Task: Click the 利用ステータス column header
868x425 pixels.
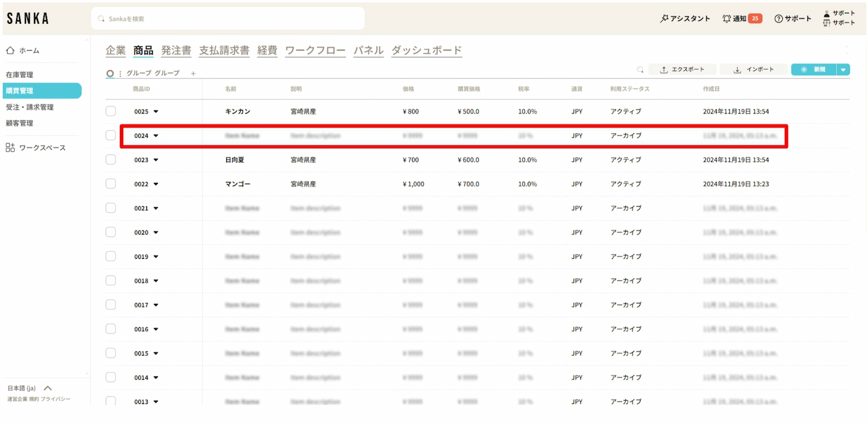Action: point(630,89)
